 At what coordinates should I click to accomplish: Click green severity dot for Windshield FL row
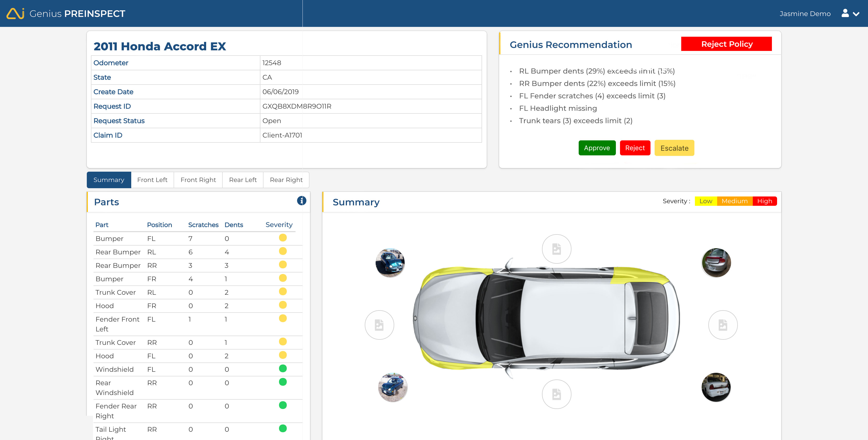click(x=283, y=369)
